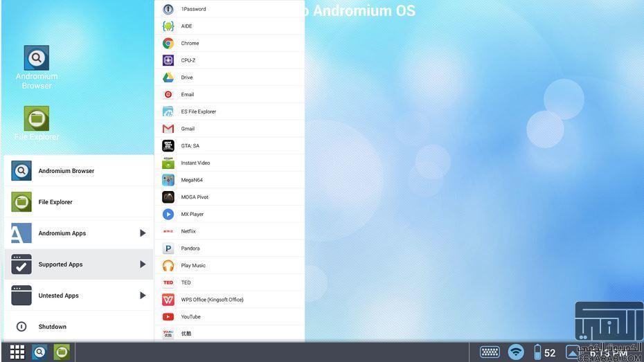Click Andromium Browser taskbar icon
Viewport: 644px width, 362px height.
[x=39, y=352]
